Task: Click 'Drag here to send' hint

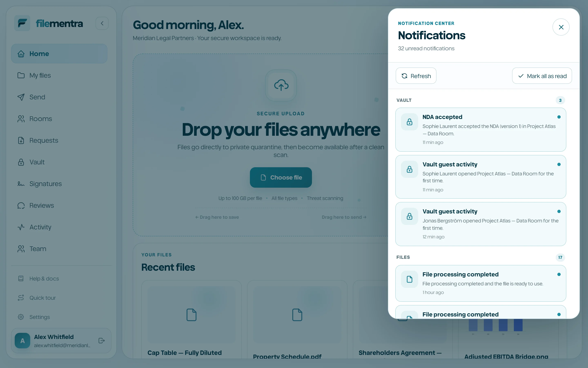Action: click(x=344, y=217)
